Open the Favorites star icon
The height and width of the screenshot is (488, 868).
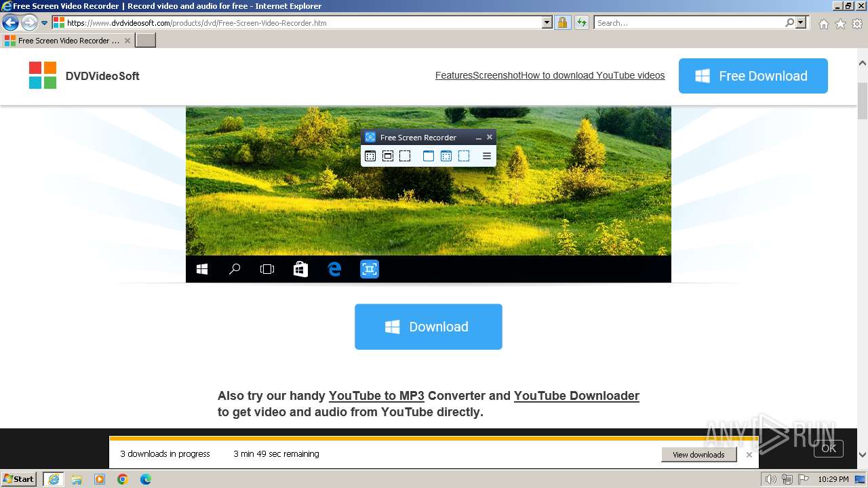(x=840, y=24)
